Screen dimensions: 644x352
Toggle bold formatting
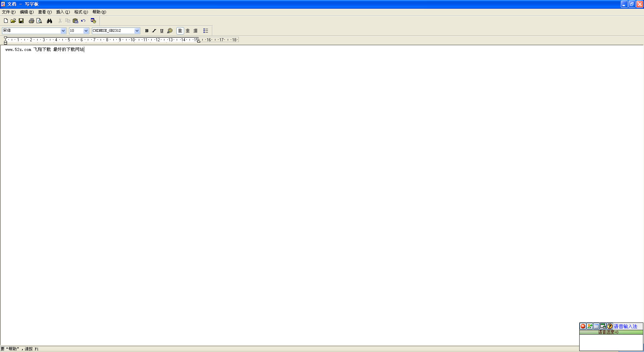tap(147, 31)
